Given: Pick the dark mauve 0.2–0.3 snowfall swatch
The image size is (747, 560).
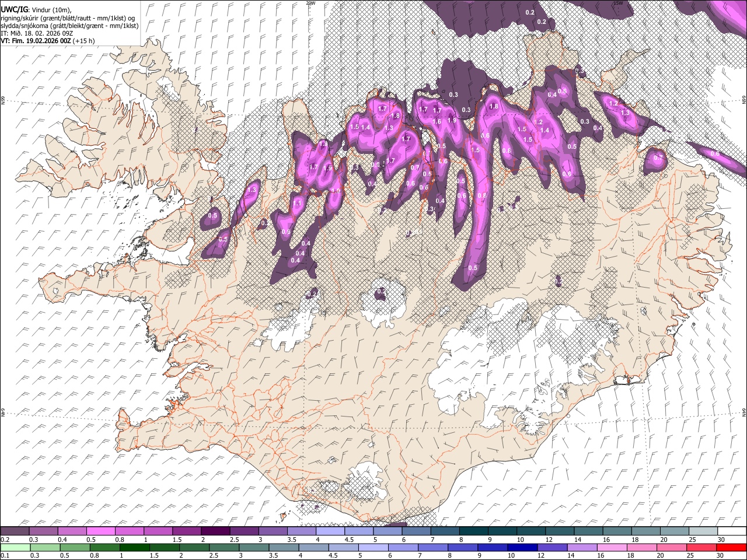Looking at the screenshot, I should click(x=15, y=531).
